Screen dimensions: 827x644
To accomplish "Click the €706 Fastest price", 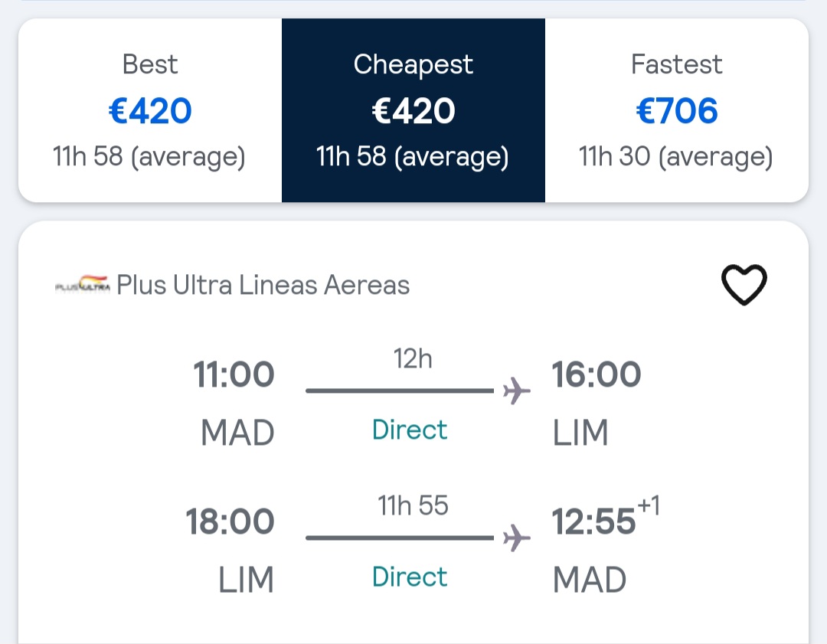I will tap(677, 111).
